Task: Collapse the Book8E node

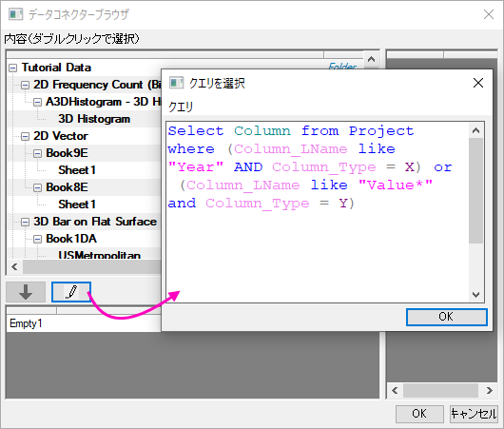Action: coord(38,187)
